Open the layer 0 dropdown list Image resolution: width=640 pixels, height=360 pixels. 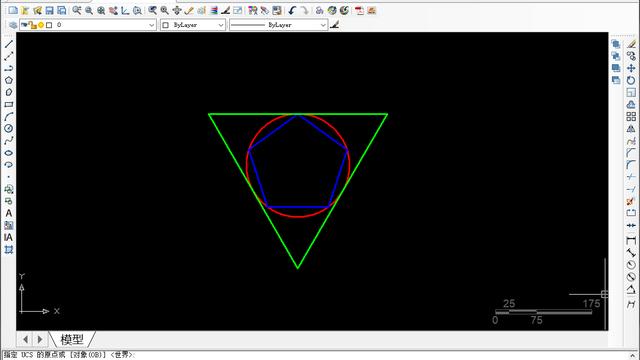(88, 25)
